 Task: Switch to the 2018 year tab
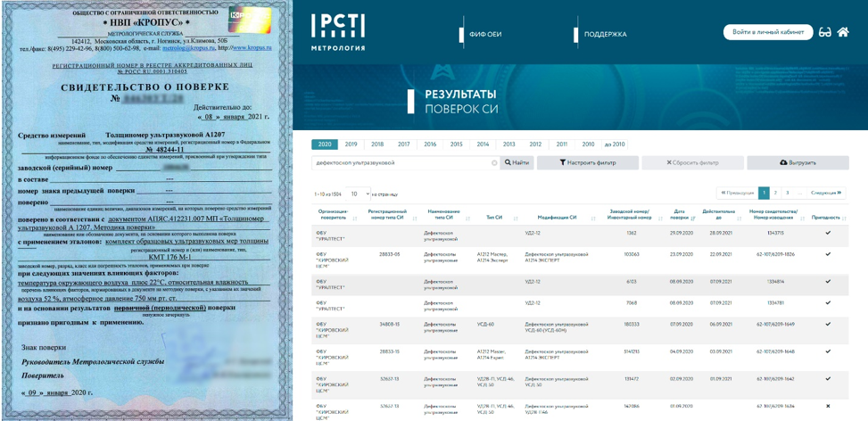tap(377, 144)
